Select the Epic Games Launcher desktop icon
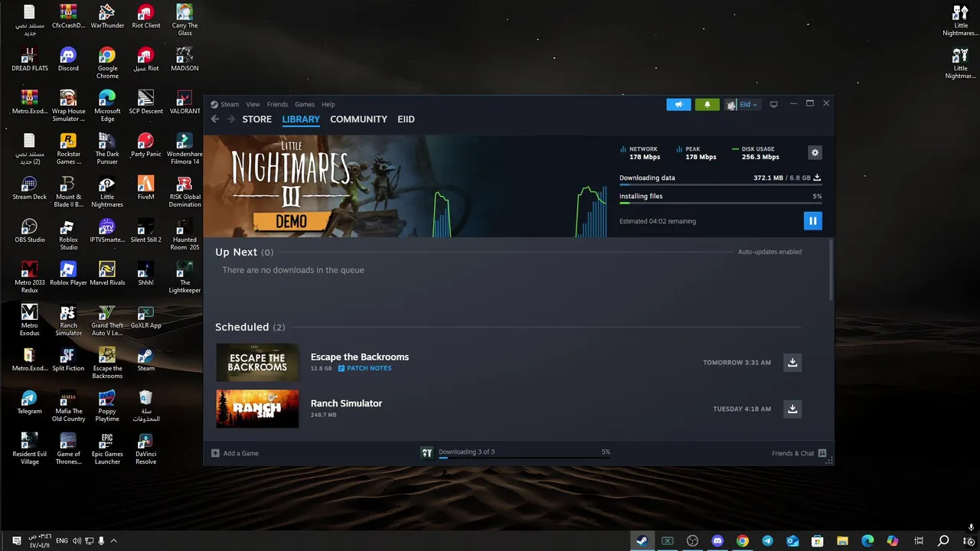This screenshot has width=980, height=551. point(107,448)
